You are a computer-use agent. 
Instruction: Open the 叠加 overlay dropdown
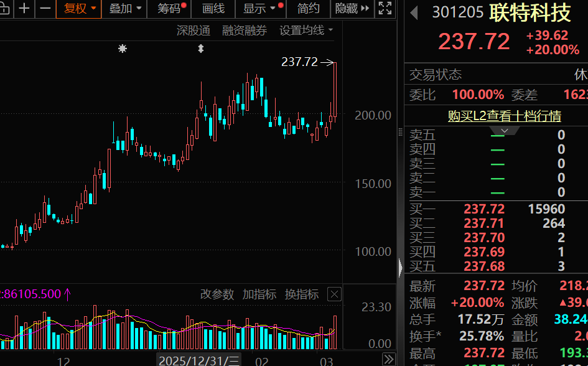(x=124, y=9)
